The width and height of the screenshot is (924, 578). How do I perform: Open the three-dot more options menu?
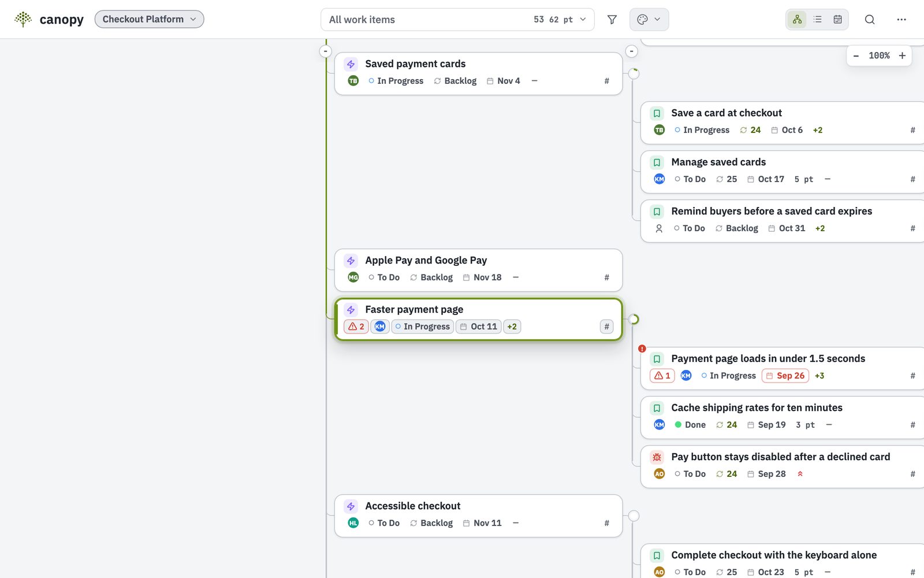click(901, 20)
